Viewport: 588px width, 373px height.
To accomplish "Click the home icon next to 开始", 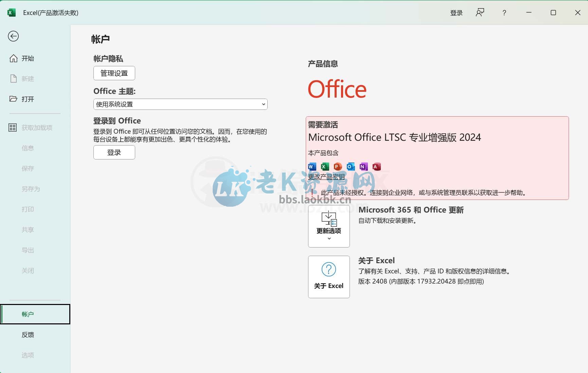I will (x=13, y=58).
